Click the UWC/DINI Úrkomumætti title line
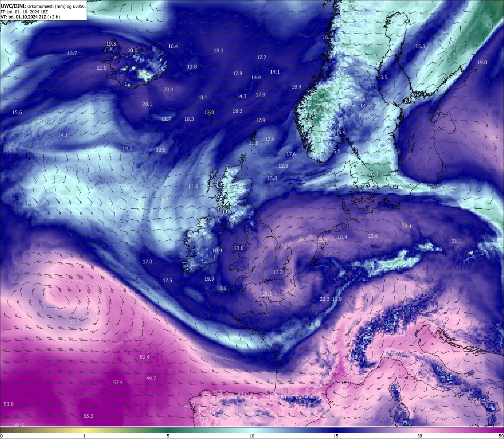Image resolution: width=504 pixels, height=439 pixels. (x=43, y=6)
